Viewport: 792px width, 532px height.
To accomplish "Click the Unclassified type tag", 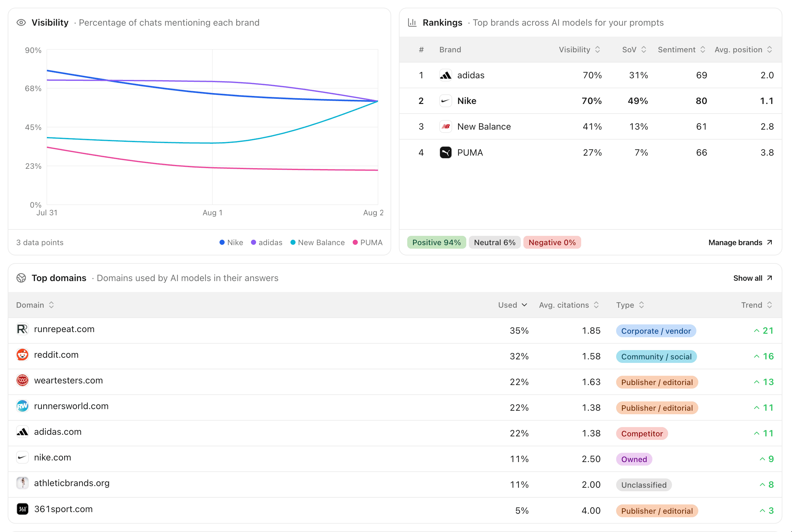I will tap(644, 485).
